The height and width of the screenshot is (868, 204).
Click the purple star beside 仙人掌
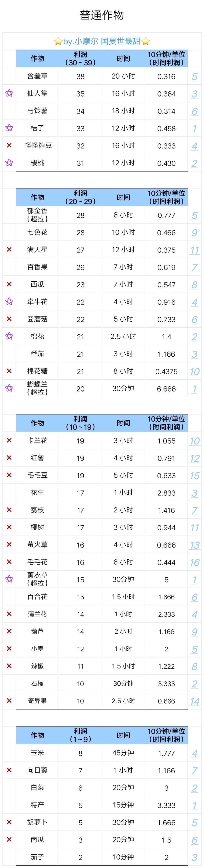coord(9,93)
